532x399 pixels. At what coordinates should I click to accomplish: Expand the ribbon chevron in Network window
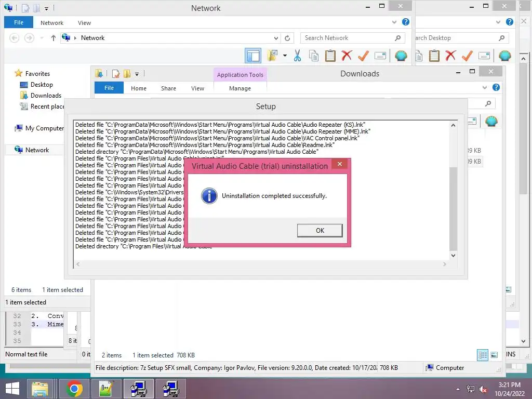pos(394,22)
